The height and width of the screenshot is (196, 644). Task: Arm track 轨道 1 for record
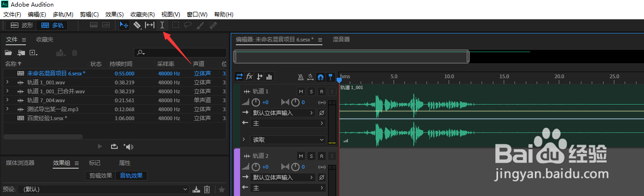coord(322,91)
